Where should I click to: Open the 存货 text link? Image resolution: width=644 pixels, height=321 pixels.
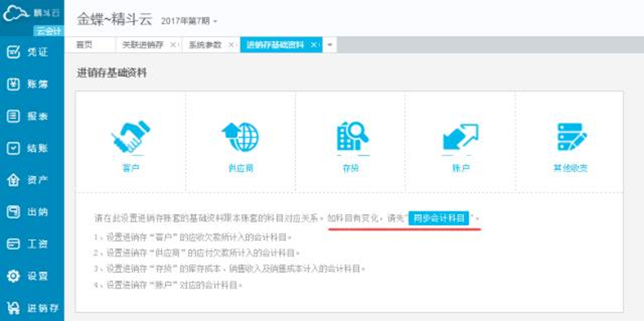coord(351,168)
